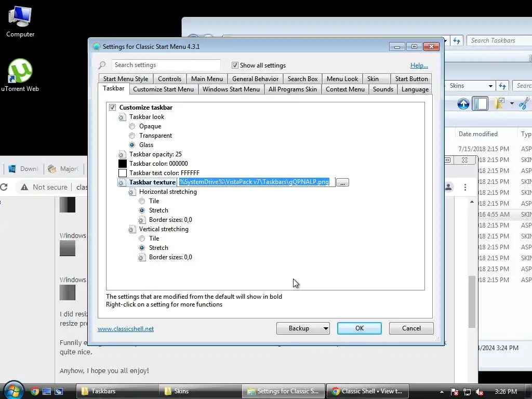
Task: Click the network tray icon
Action: click(467, 392)
